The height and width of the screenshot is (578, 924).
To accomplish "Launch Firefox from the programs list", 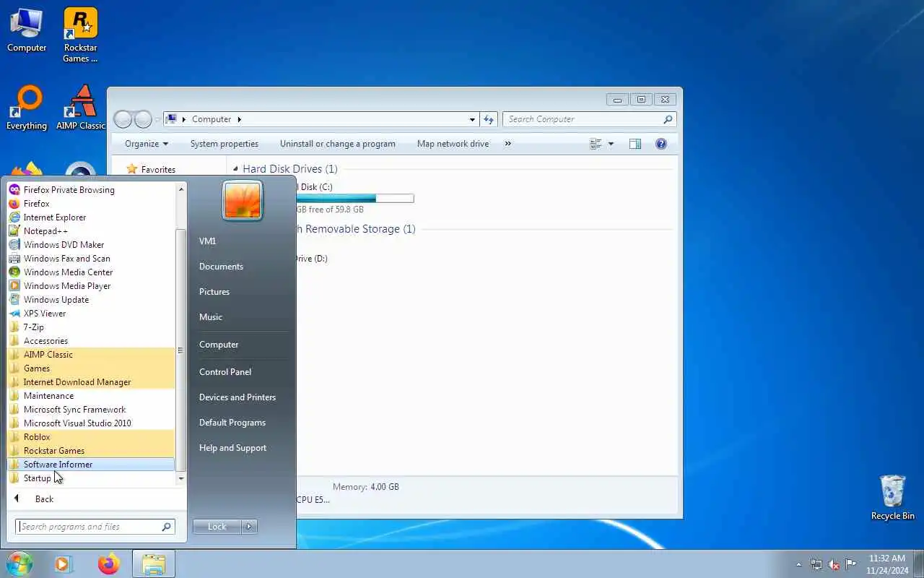I will 91,204.
